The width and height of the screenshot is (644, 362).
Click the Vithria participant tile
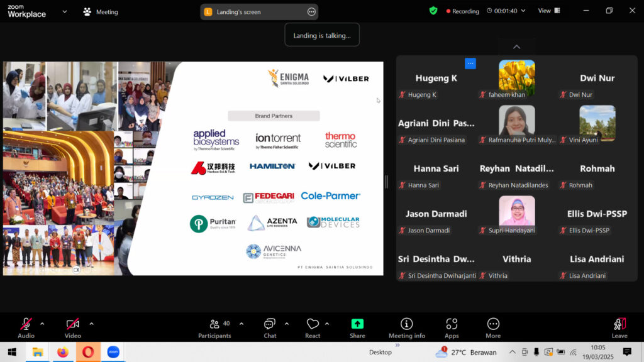[x=517, y=260]
